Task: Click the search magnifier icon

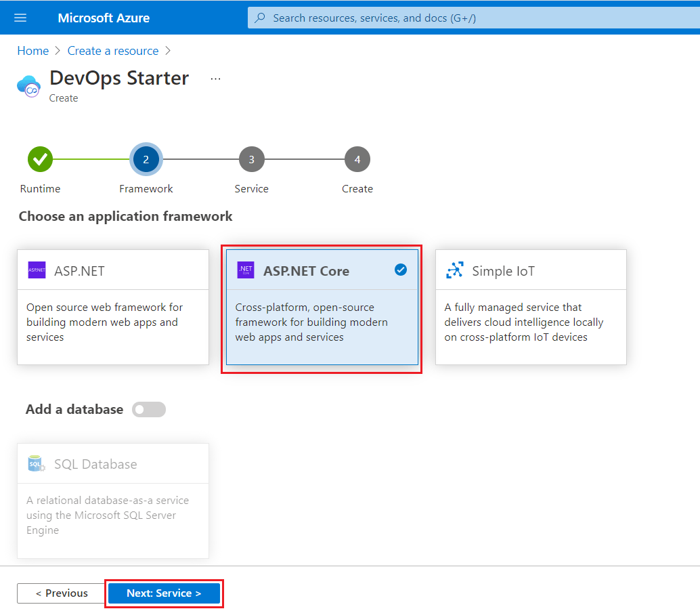Action: [259, 18]
